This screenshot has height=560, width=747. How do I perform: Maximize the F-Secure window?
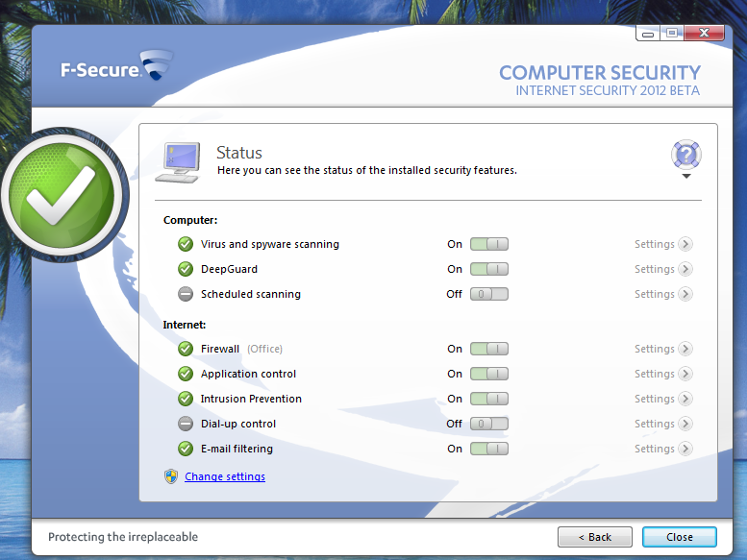tap(672, 33)
